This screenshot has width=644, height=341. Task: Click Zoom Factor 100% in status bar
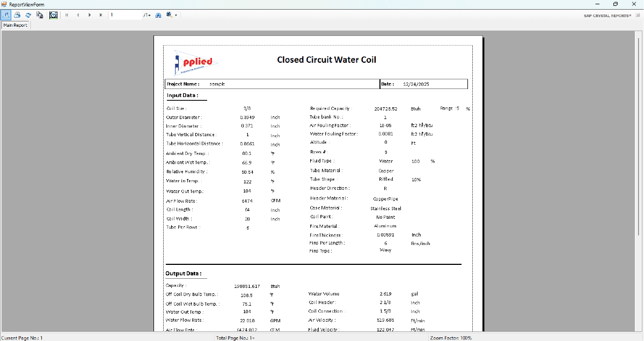(450, 338)
